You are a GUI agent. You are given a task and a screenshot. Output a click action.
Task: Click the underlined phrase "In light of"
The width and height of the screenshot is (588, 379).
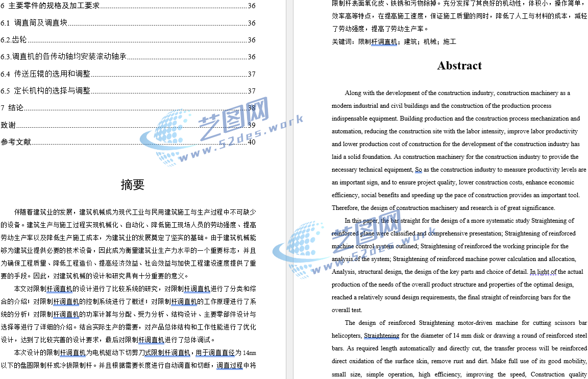pos(543,272)
